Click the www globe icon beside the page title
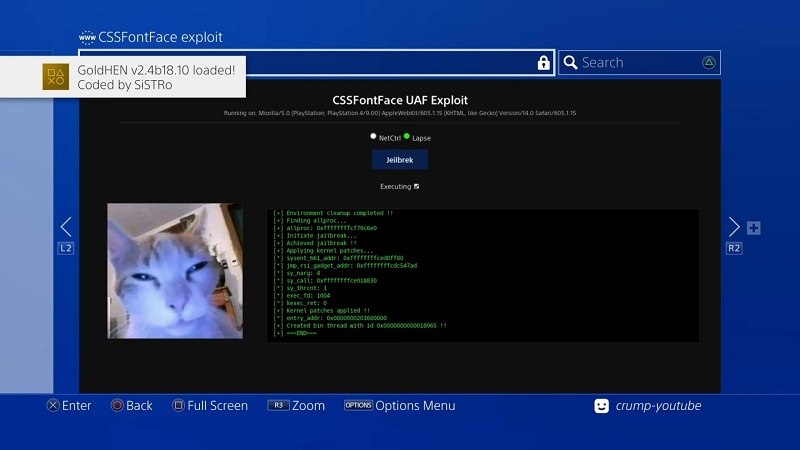 87,37
